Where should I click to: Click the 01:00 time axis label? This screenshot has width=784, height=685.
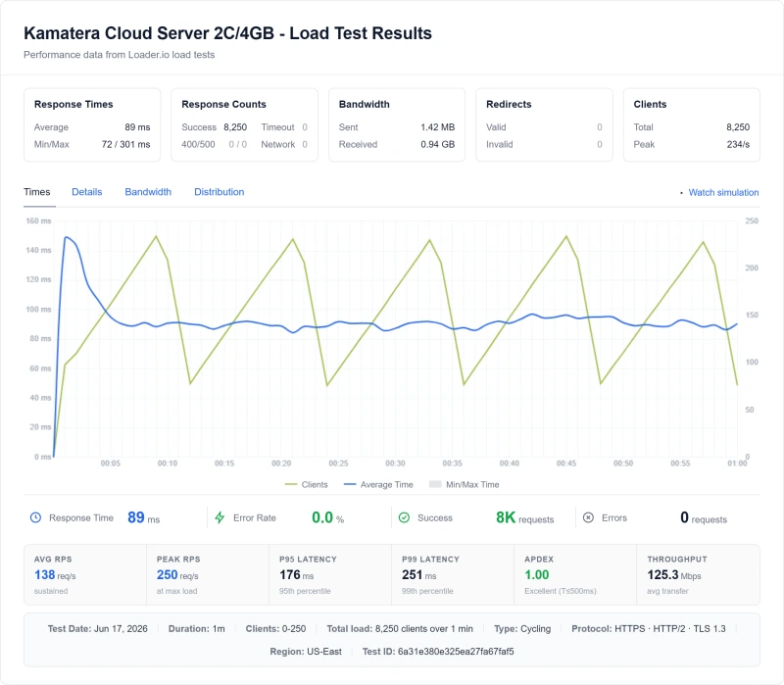tap(737, 464)
